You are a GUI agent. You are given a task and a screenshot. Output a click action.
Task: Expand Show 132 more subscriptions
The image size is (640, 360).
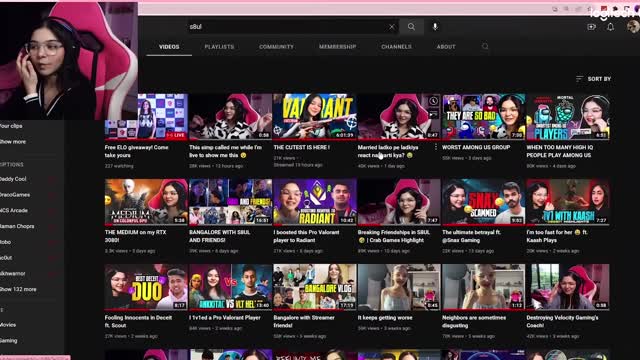(18, 289)
